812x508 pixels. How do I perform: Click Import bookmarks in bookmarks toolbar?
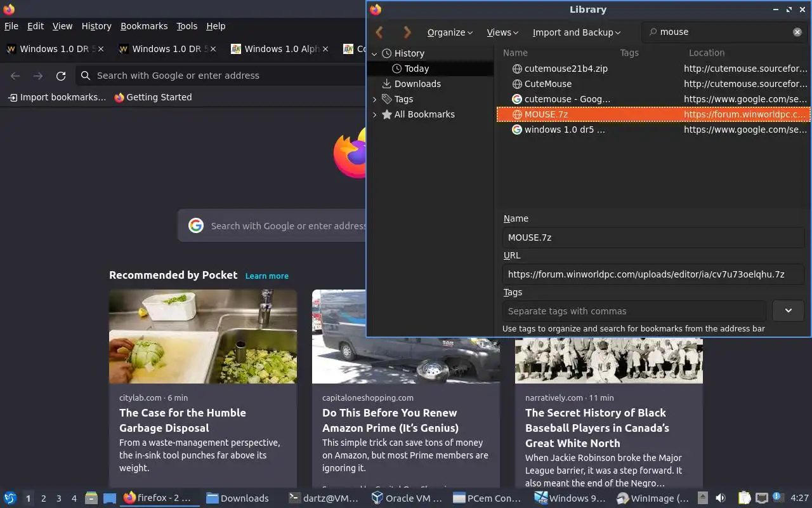click(x=56, y=97)
